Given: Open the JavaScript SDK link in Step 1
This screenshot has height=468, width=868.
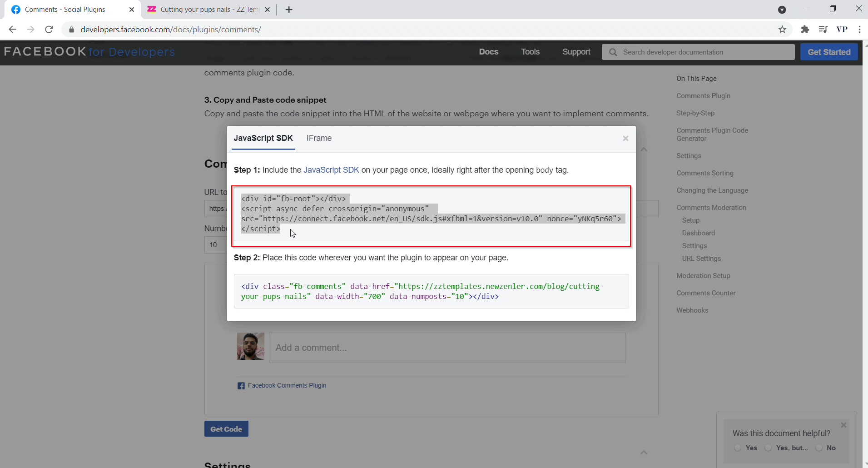Looking at the screenshot, I should (331, 170).
